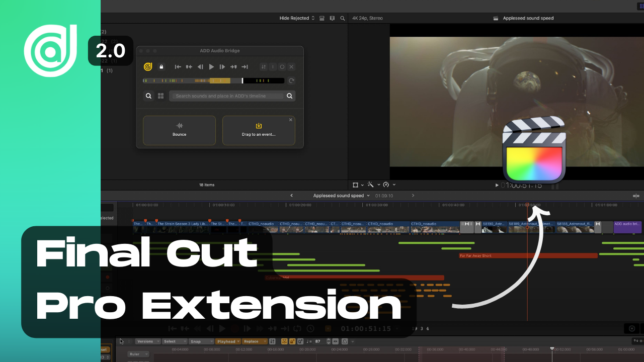This screenshot has width=644, height=362.
Task: Open the Snap dropdown in lower toolbar
Action: 200,341
